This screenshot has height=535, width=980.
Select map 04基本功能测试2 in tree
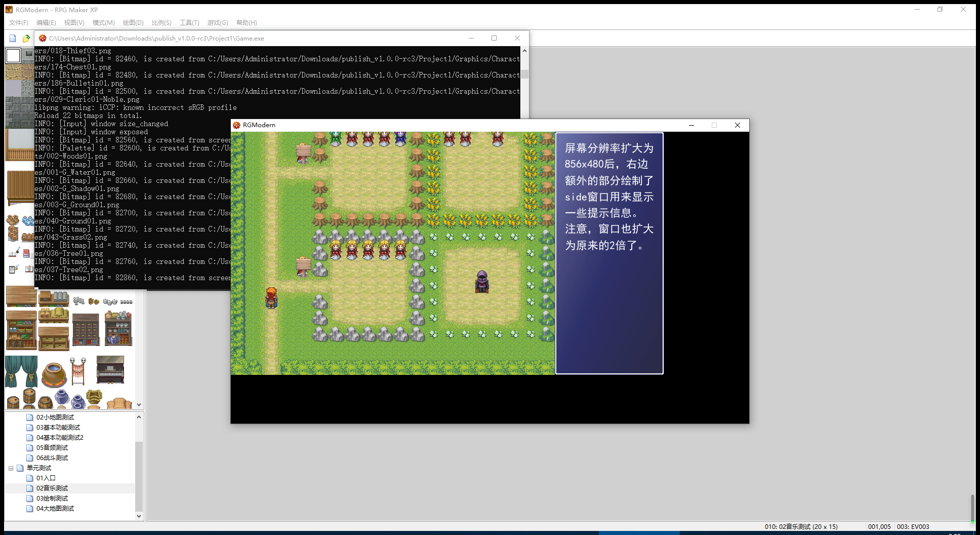(x=60, y=438)
